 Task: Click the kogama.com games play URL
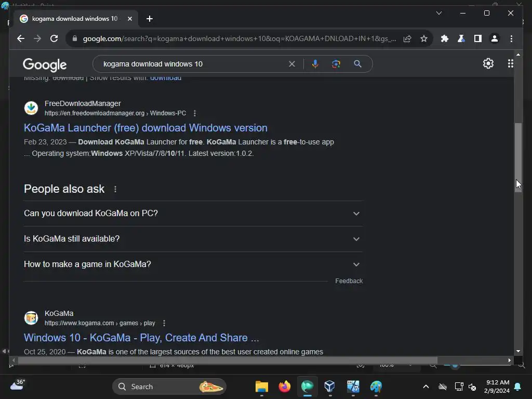coord(100,323)
